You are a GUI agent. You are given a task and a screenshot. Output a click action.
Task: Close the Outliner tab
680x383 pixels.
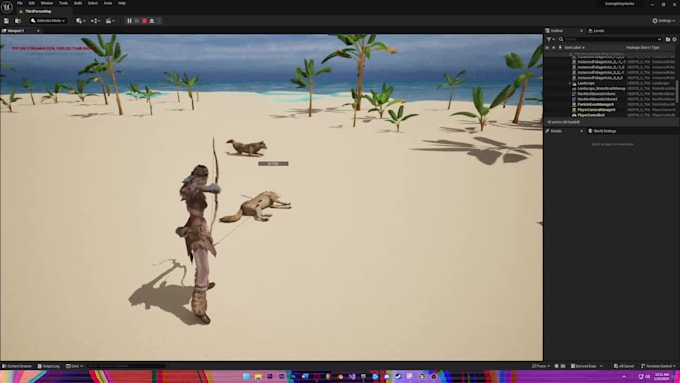pyautogui.click(x=582, y=31)
